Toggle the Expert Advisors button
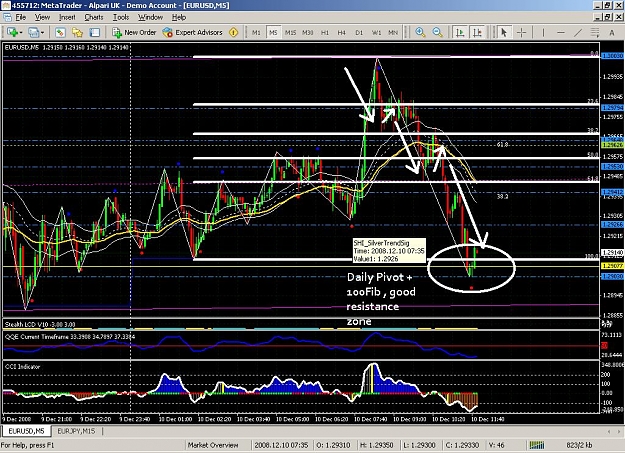625x453 pixels. click(x=192, y=32)
